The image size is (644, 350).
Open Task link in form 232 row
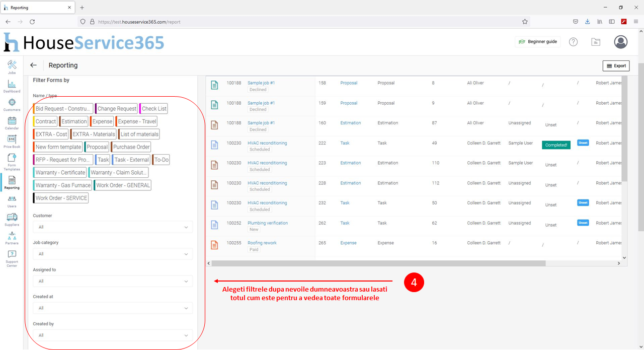point(345,203)
